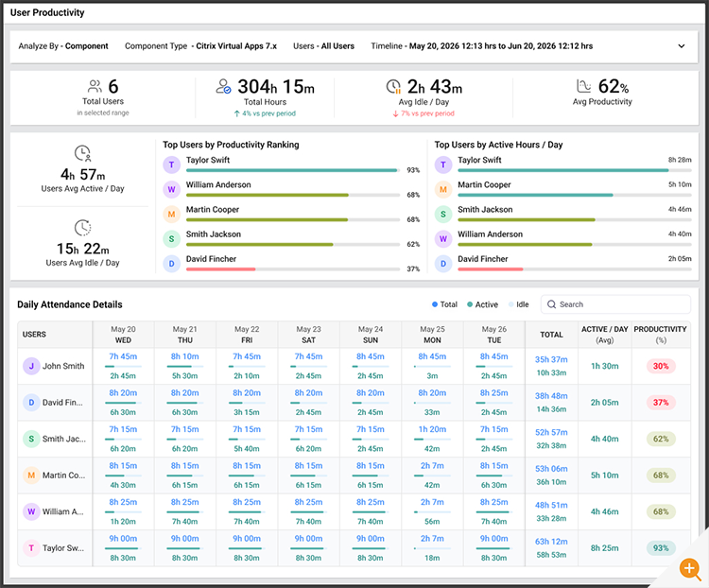Click Martin Cooper avatar in Productivity Ranking
The image size is (709, 588).
(x=171, y=214)
